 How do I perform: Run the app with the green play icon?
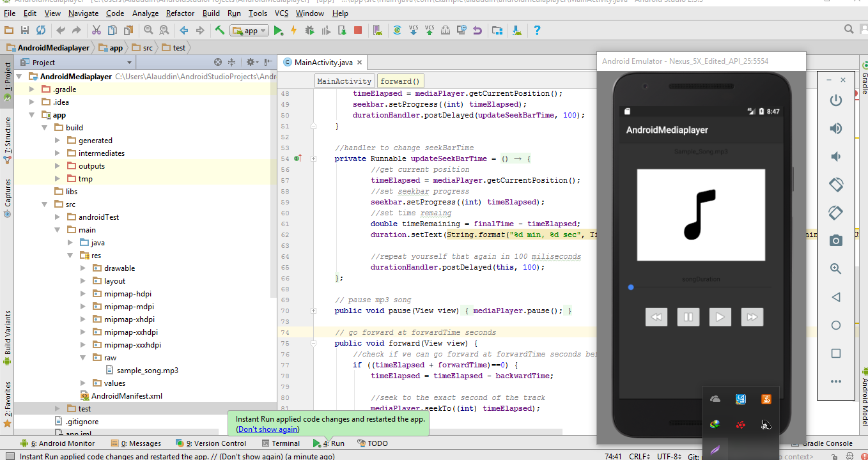(x=279, y=30)
